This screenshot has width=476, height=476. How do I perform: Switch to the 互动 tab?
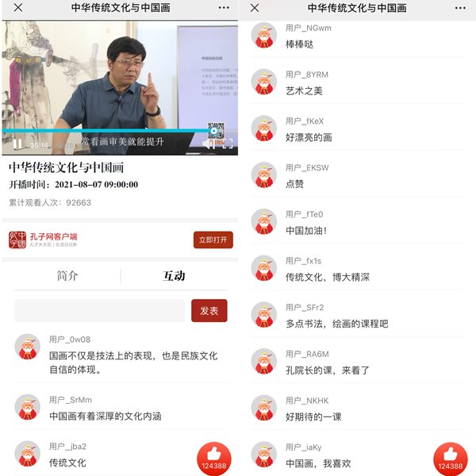click(174, 276)
